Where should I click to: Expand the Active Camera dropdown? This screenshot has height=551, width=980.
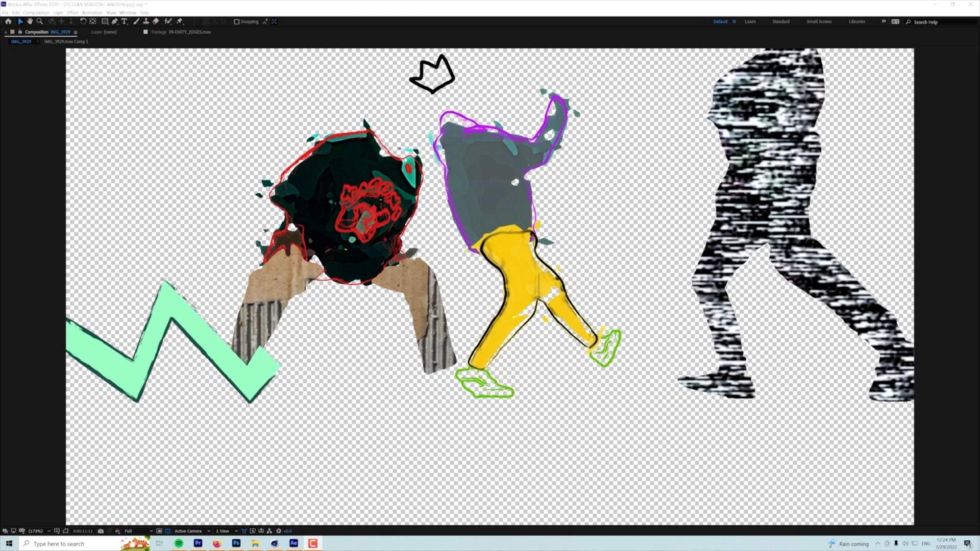click(x=192, y=531)
